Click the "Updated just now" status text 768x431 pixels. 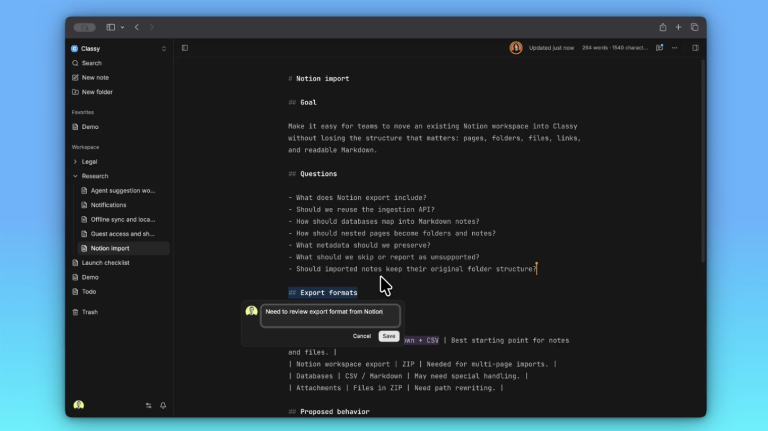[551, 48]
